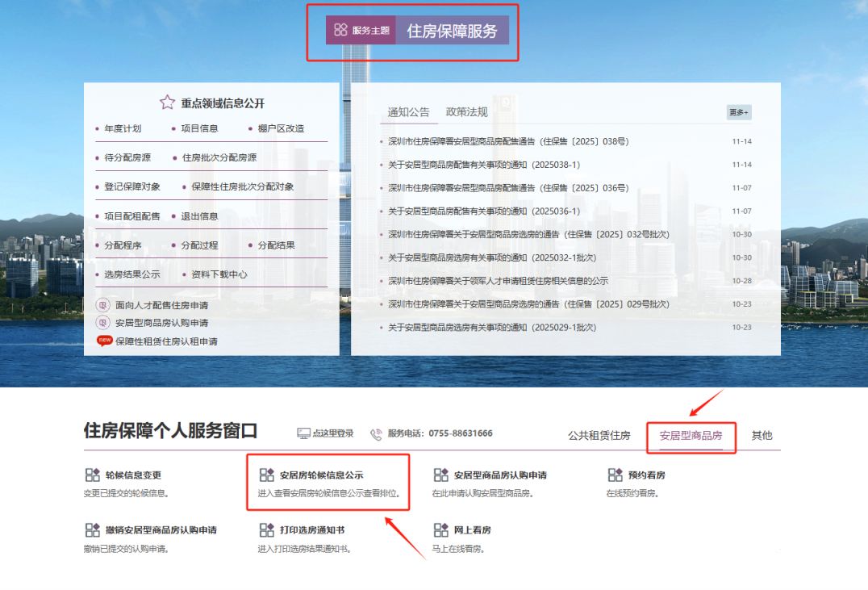This screenshot has height=590, width=868.
Task: Click the 撤销安居型商品房认购申请 icon
Action: [x=92, y=530]
